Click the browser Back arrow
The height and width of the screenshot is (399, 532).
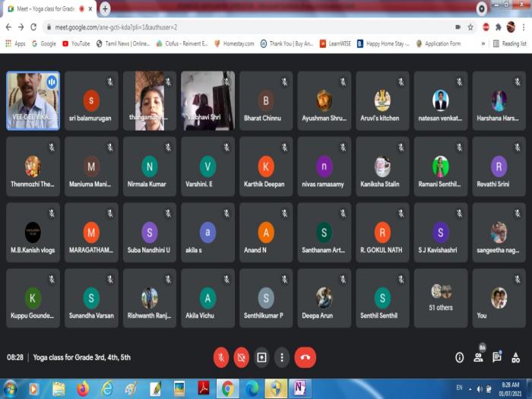[x=8, y=27]
